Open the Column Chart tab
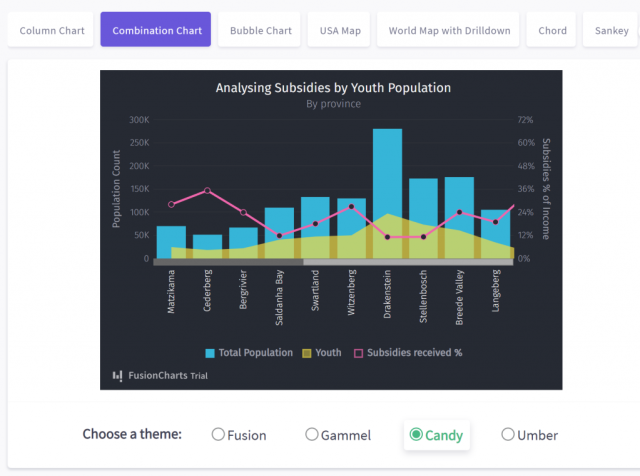 coord(52,30)
